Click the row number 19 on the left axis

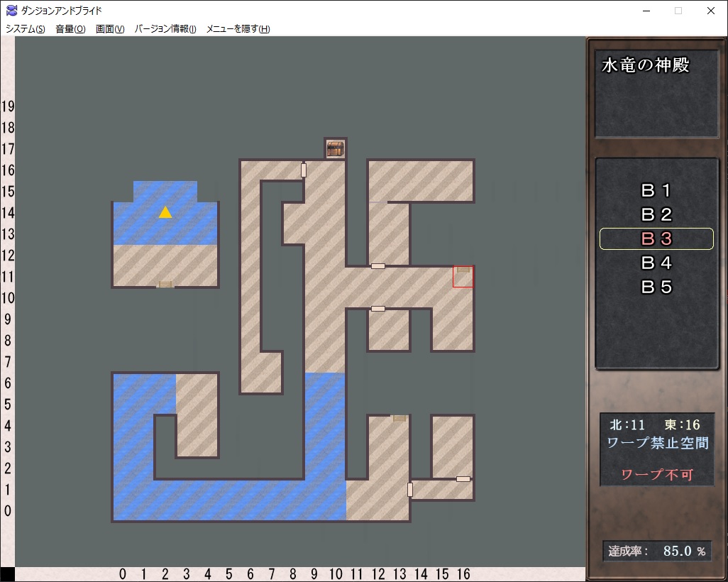click(8, 106)
